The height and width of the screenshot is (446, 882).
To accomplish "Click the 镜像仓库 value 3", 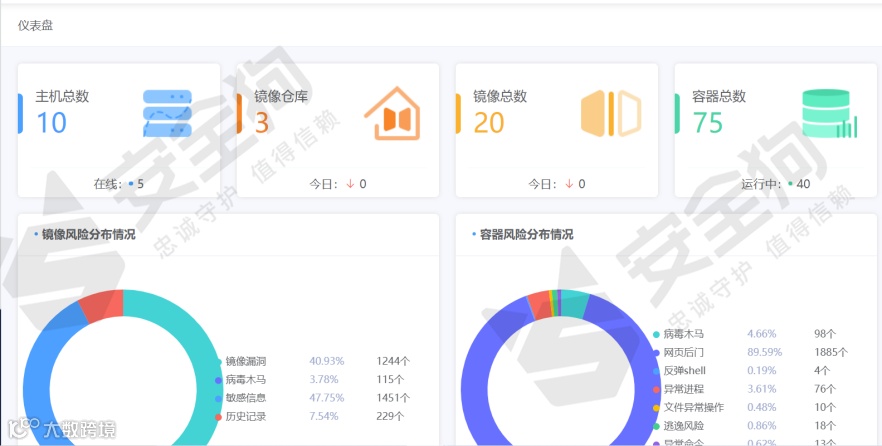I will click(x=262, y=123).
